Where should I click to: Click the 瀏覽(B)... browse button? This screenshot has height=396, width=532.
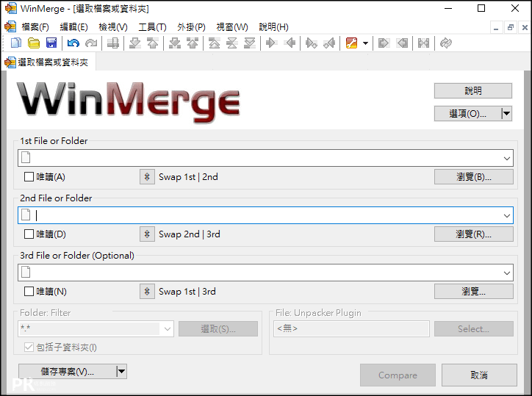pos(474,177)
